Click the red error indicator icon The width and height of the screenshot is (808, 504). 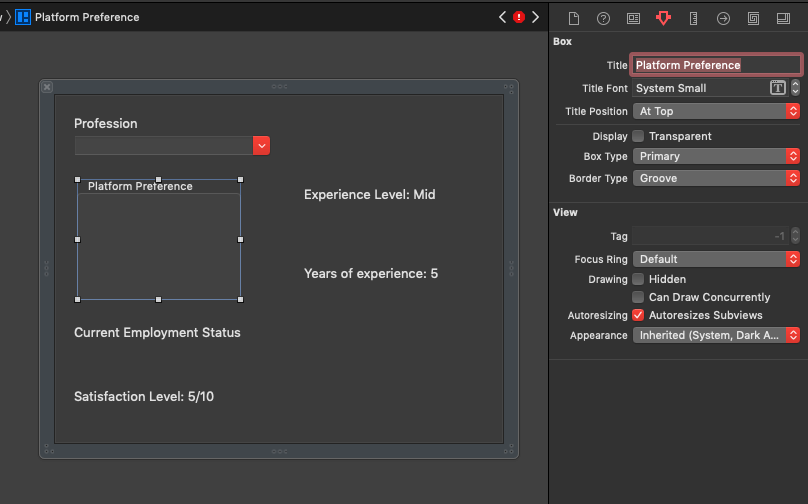click(519, 17)
